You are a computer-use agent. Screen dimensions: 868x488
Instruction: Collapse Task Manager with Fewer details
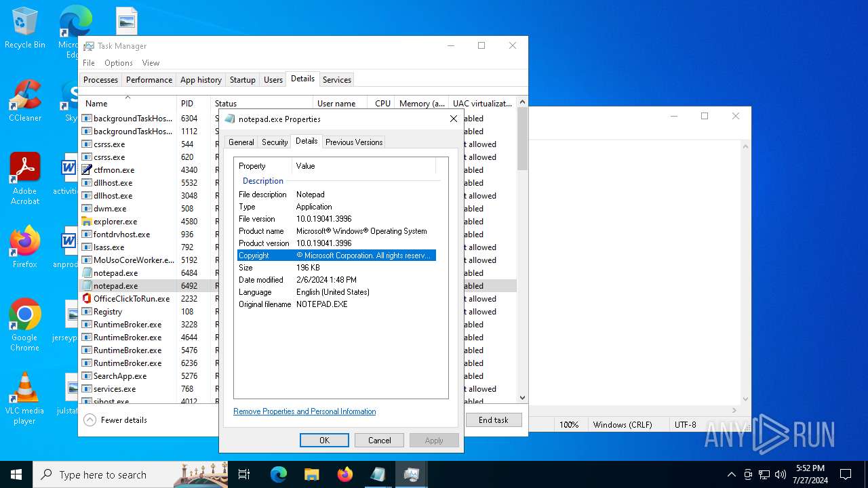click(x=115, y=420)
